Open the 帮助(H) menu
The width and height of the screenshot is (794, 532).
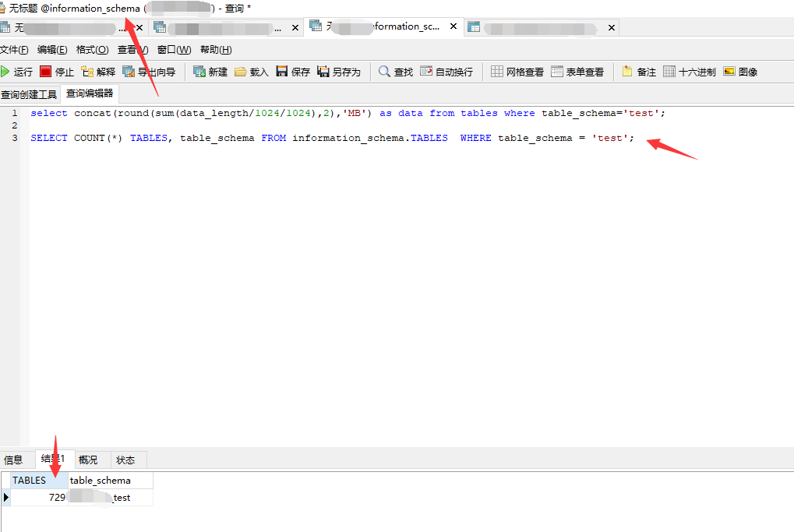(216, 50)
